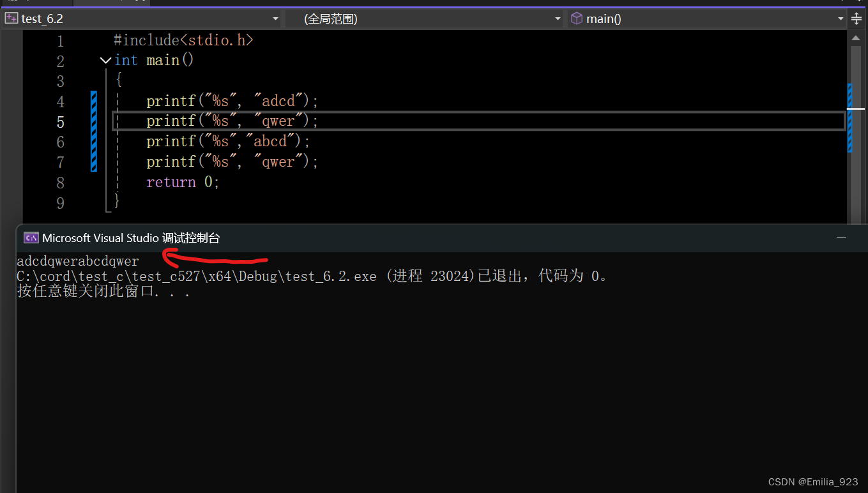Click the printf line with "abcd"
Viewport: 868px width, 493px height.
coord(228,141)
